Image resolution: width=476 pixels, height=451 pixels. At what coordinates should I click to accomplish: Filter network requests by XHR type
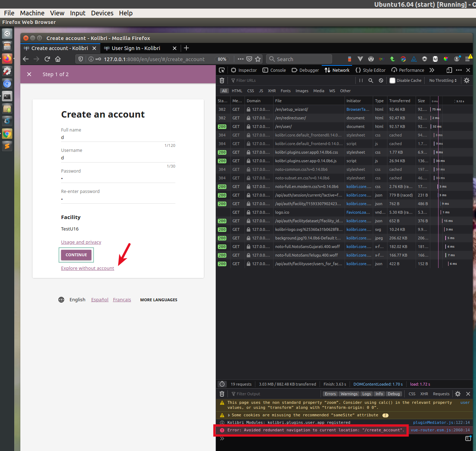pyautogui.click(x=272, y=91)
